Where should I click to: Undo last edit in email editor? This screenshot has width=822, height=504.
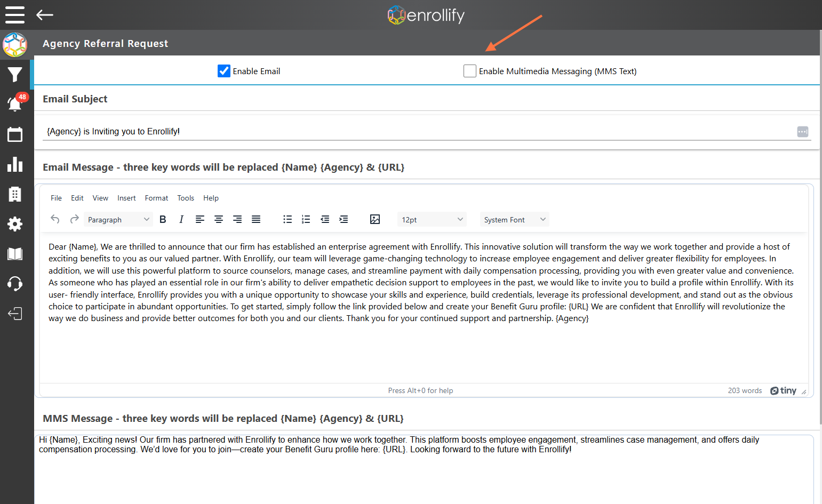click(55, 219)
